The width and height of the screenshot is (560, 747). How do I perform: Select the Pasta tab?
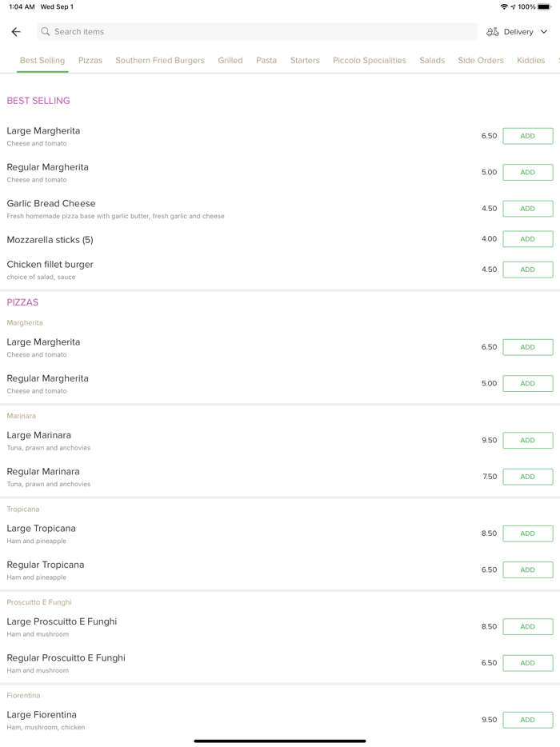pos(266,60)
